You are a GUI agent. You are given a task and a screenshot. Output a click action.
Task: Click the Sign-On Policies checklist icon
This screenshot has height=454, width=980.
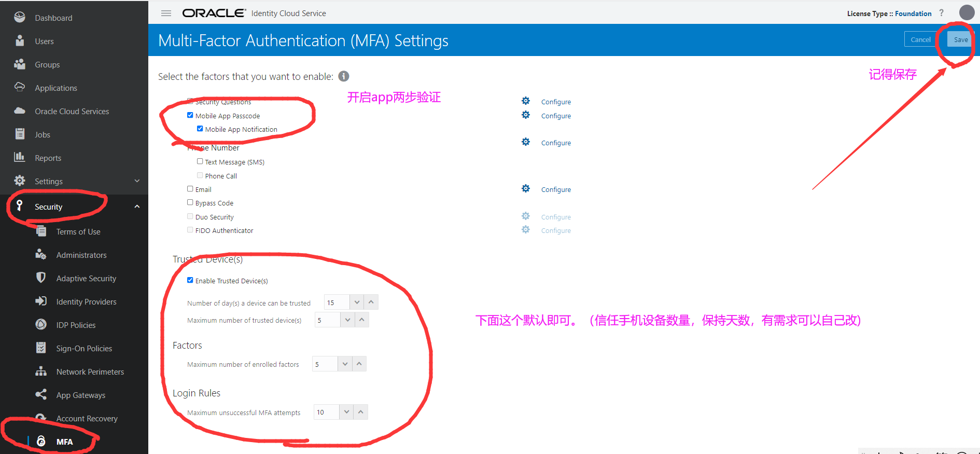(x=41, y=348)
